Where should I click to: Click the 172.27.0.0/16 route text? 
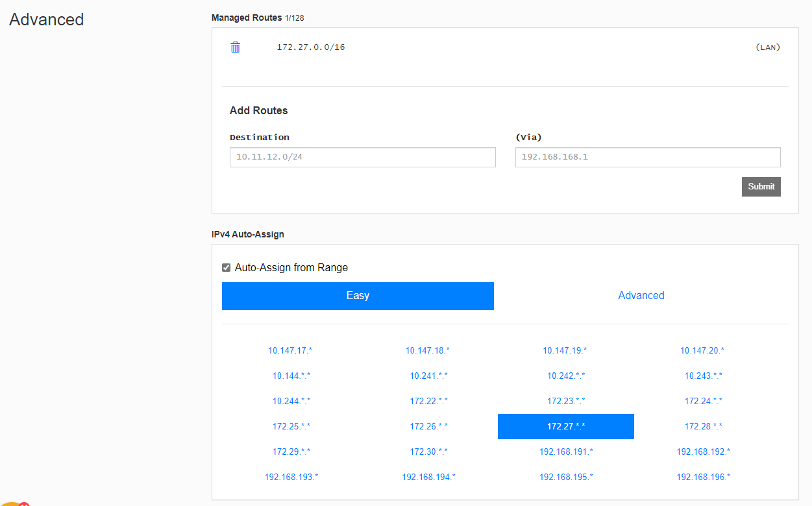point(311,47)
